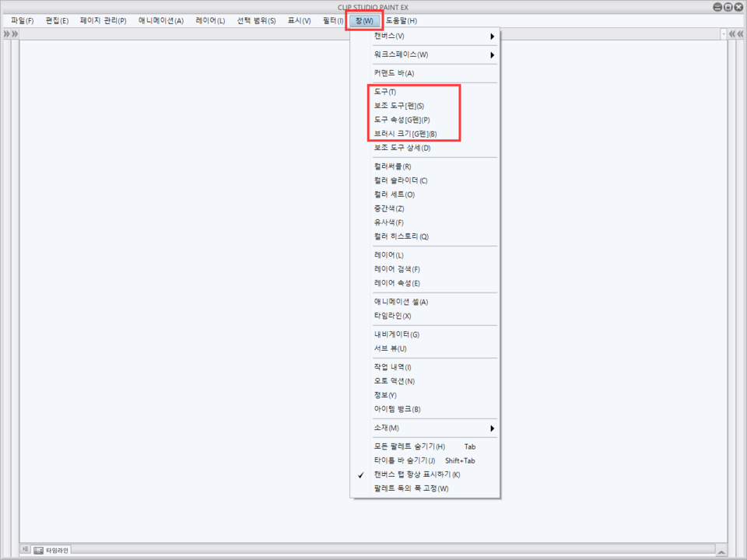Screen dimensions: 747x560
Task: Expand the 캔버스(V) submenu
Action: click(434, 37)
